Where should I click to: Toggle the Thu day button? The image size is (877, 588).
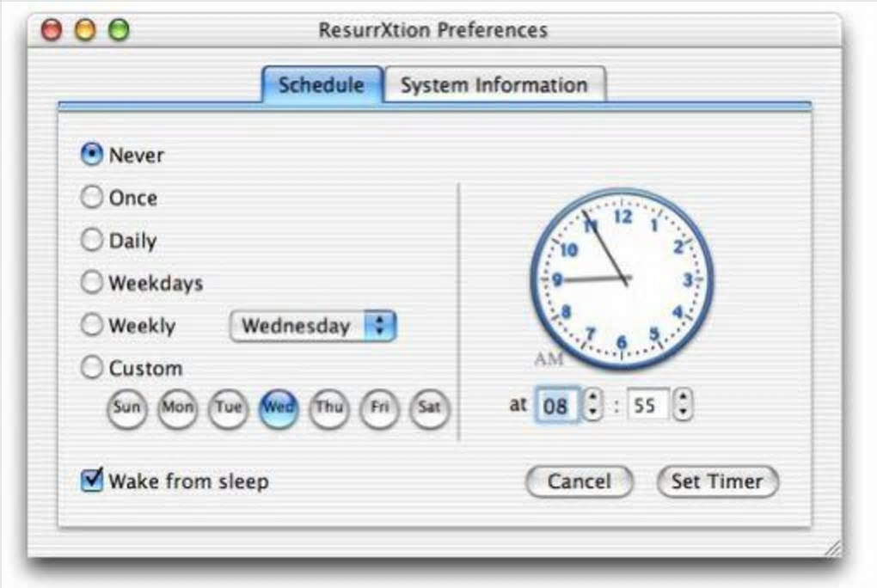pyautogui.click(x=328, y=407)
